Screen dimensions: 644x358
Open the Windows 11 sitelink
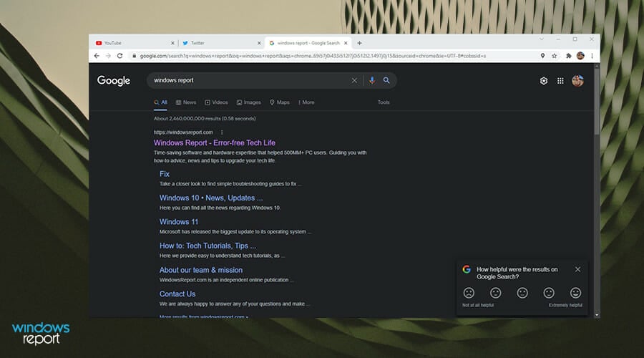(x=179, y=221)
